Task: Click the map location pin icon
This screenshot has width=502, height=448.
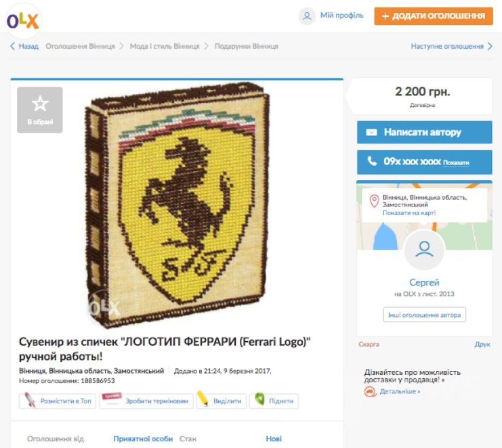Action: click(x=374, y=201)
